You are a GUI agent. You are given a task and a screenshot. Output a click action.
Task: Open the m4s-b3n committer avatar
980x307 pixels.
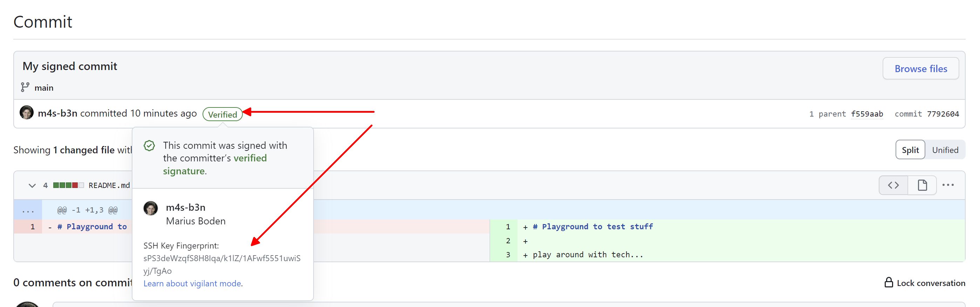27,113
